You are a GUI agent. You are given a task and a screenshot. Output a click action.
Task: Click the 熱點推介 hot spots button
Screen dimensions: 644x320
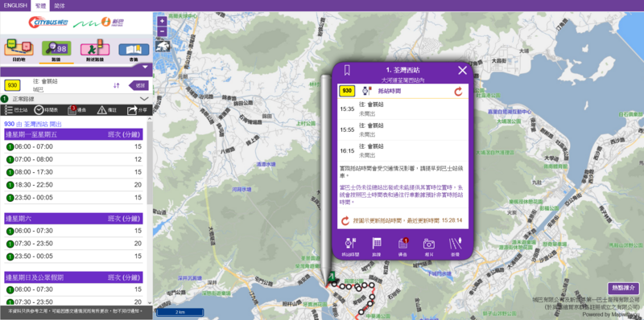pyautogui.click(x=624, y=289)
